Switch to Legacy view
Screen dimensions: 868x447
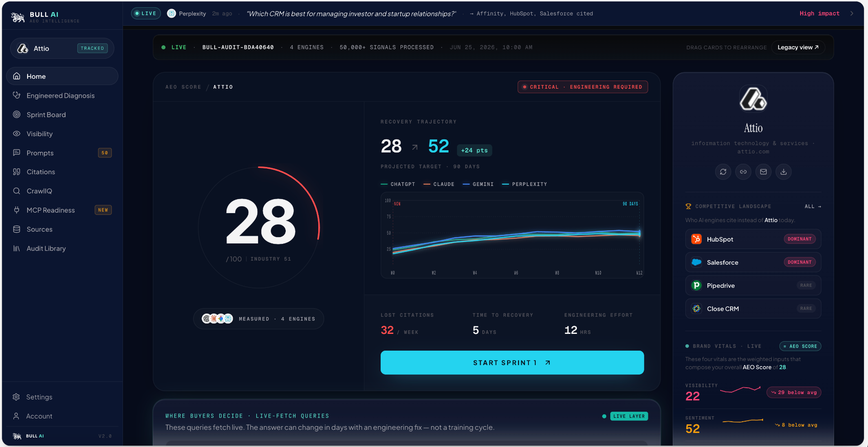coord(798,47)
